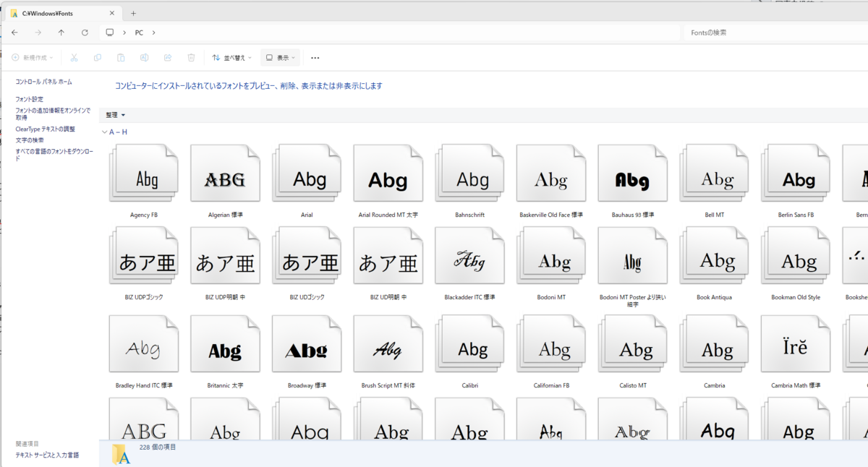Image resolution: width=868 pixels, height=467 pixels.
Task: Click すべての言語のフォントをダウンロード link
Action: point(54,155)
